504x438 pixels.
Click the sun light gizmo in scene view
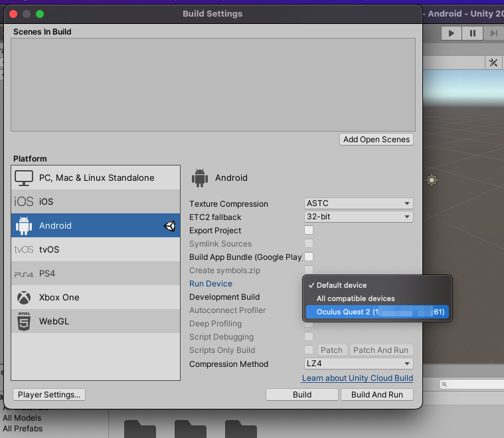pyautogui.click(x=432, y=180)
